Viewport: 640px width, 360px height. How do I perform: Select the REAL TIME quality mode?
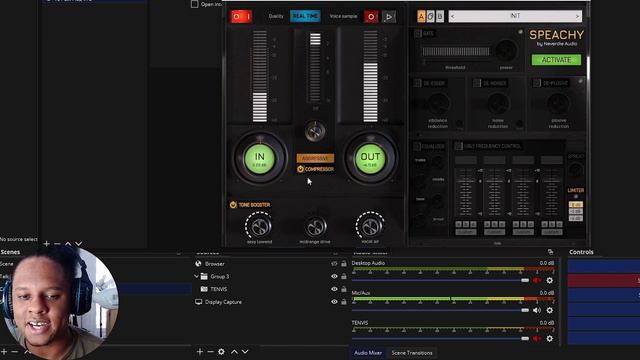pyautogui.click(x=305, y=16)
